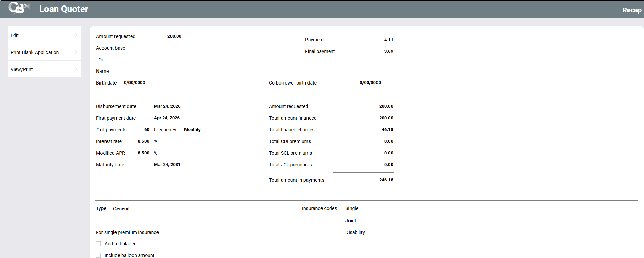This screenshot has height=258, width=644.
Task: Enable the Add to balance checkbox
Action: pyautogui.click(x=98, y=244)
